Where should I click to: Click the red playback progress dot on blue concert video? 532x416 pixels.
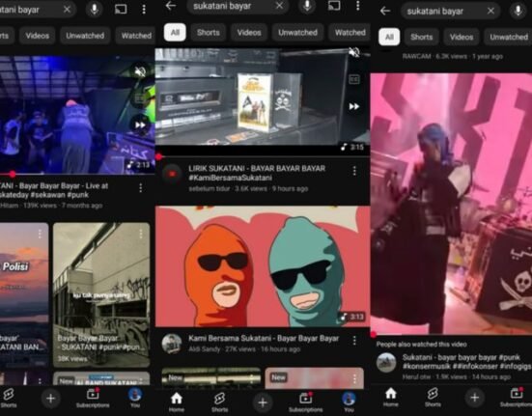click(x=13, y=174)
